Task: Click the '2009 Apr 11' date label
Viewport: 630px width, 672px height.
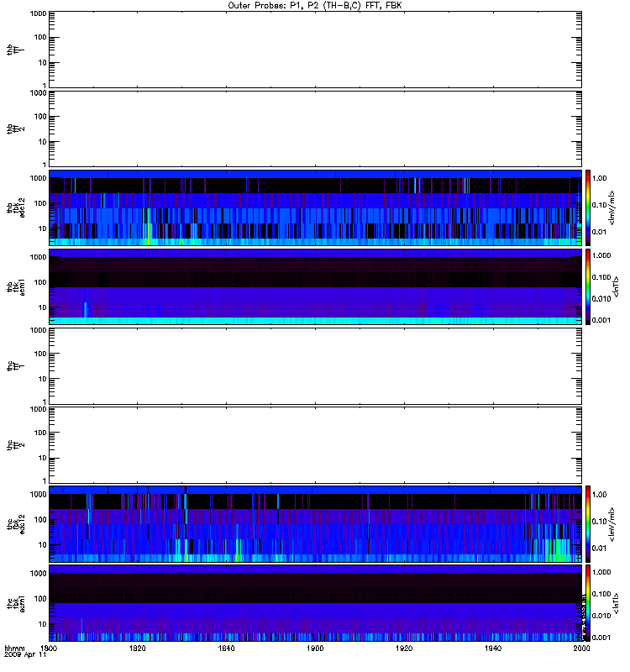Action: pos(25,654)
